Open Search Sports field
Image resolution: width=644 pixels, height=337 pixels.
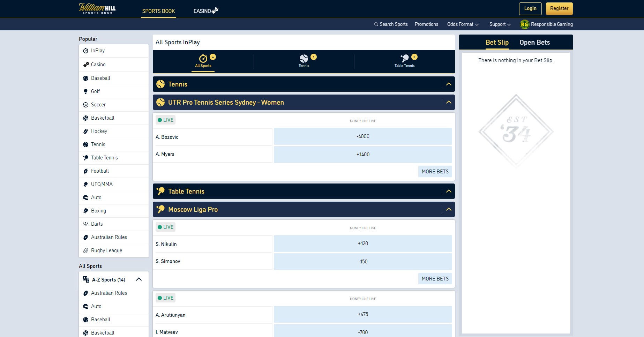391,24
